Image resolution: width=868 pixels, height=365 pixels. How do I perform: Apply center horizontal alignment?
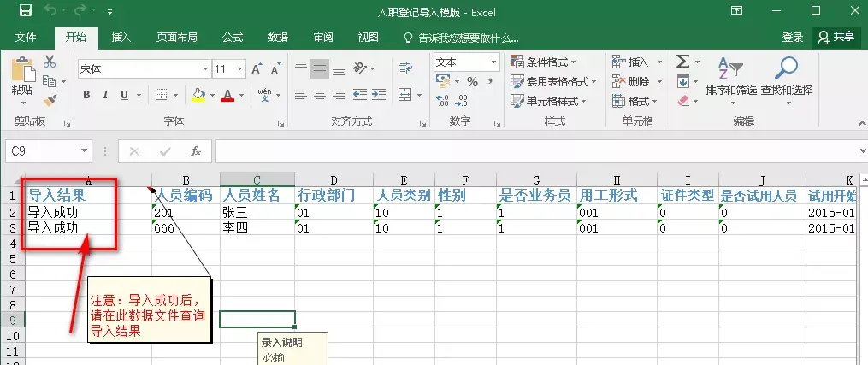point(320,95)
